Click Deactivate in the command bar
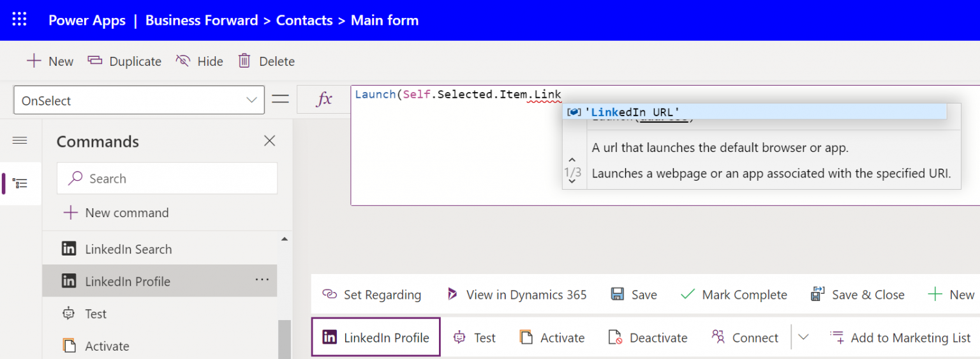 pyautogui.click(x=648, y=337)
